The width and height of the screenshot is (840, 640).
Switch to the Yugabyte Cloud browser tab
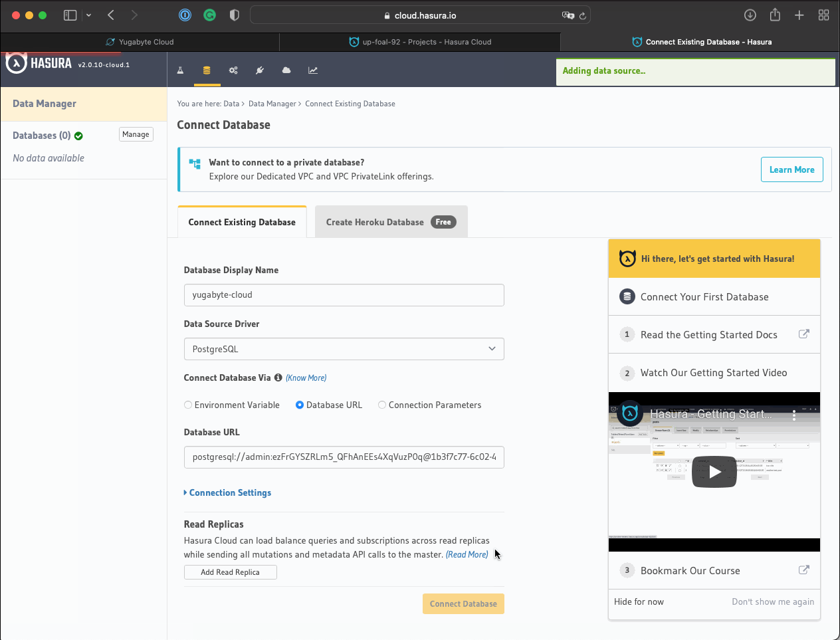(140, 42)
